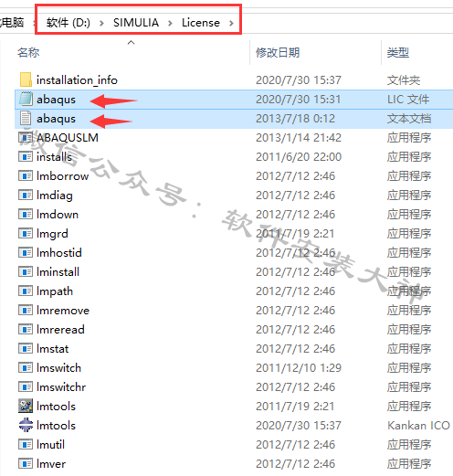Viewport: 453px width, 476px height.
Task: Navigate to SIMULIA in the address bar
Action: (136, 23)
